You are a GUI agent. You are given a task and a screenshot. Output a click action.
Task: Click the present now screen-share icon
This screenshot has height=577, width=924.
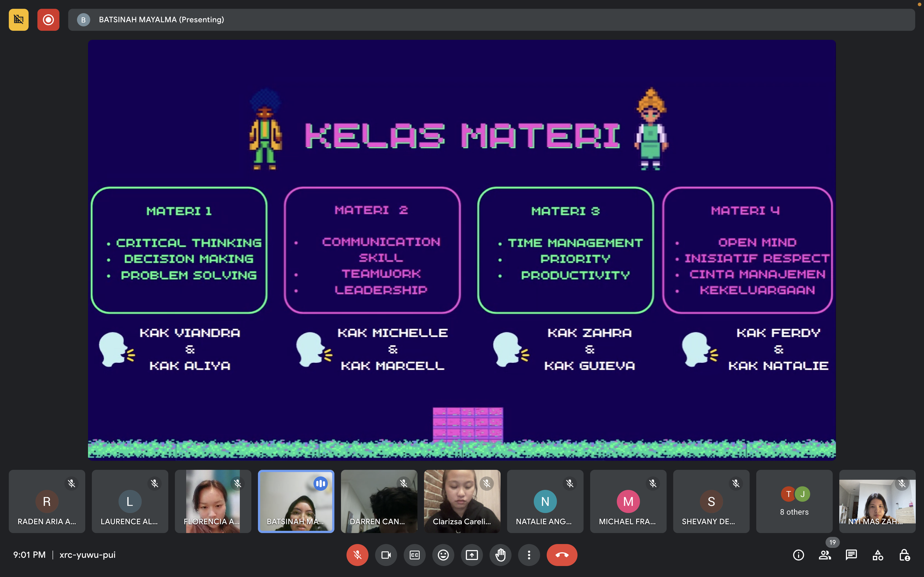click(x=472, y=555)
